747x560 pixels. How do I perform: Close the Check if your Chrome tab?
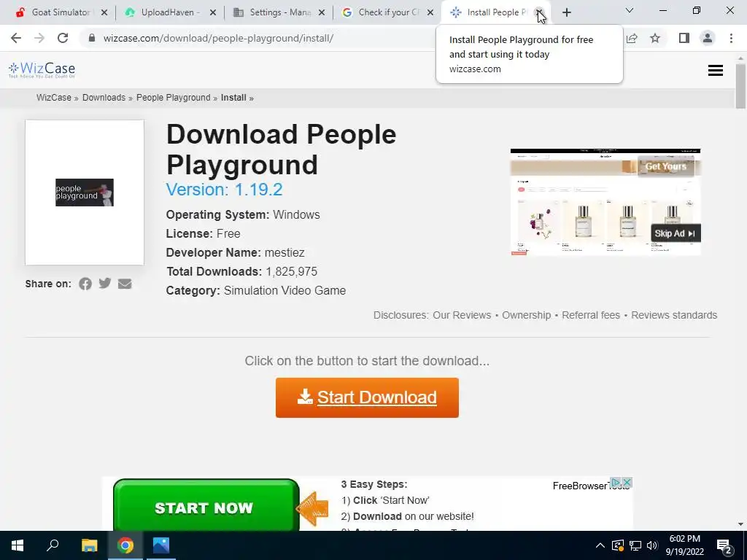[430, 12]
